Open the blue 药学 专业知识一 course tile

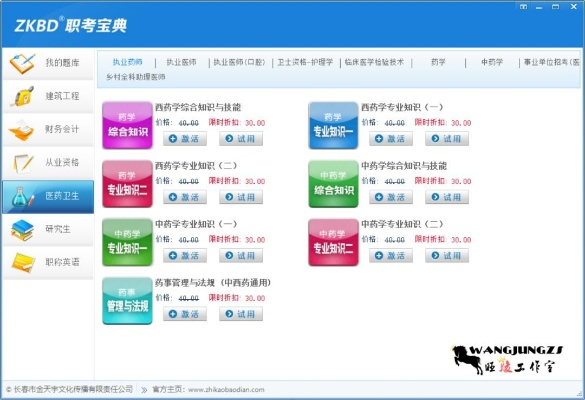tap(333, 125)
